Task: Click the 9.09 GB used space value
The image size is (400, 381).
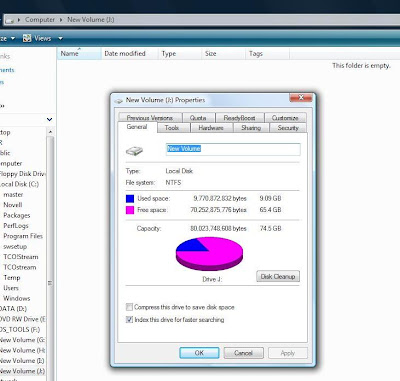Action: pyautogui.click(x=270, y=199)
